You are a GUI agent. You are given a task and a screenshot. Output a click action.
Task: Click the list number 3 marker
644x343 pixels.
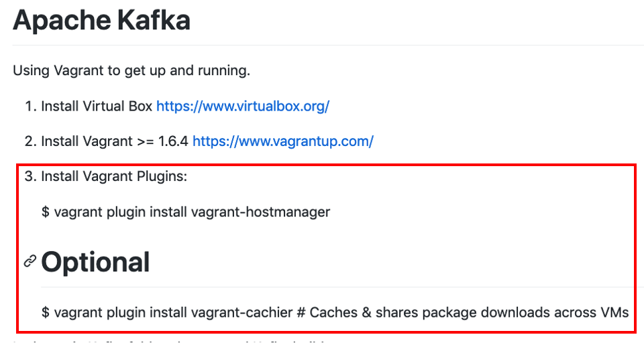tap(32, 176)
